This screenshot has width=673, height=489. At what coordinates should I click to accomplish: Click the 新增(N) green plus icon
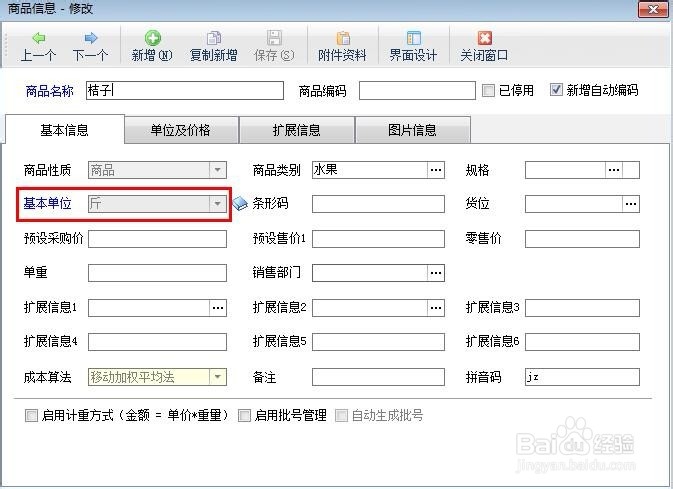(x=152, y=38)
